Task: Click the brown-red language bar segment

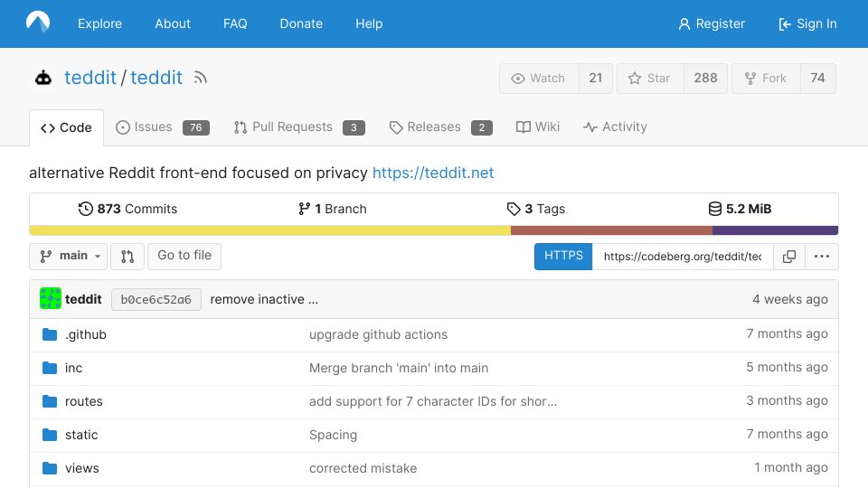Action: (612, 230)
